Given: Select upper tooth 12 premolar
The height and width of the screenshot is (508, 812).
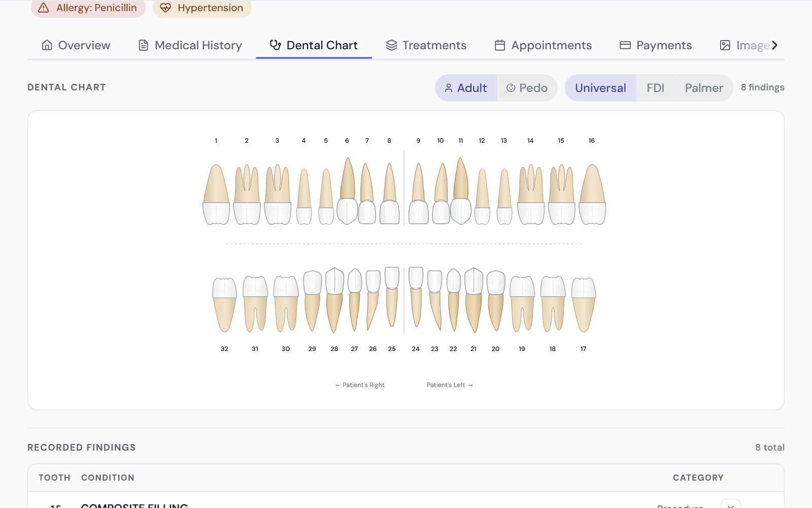Looking at the screenshot, I should point(482,196).
